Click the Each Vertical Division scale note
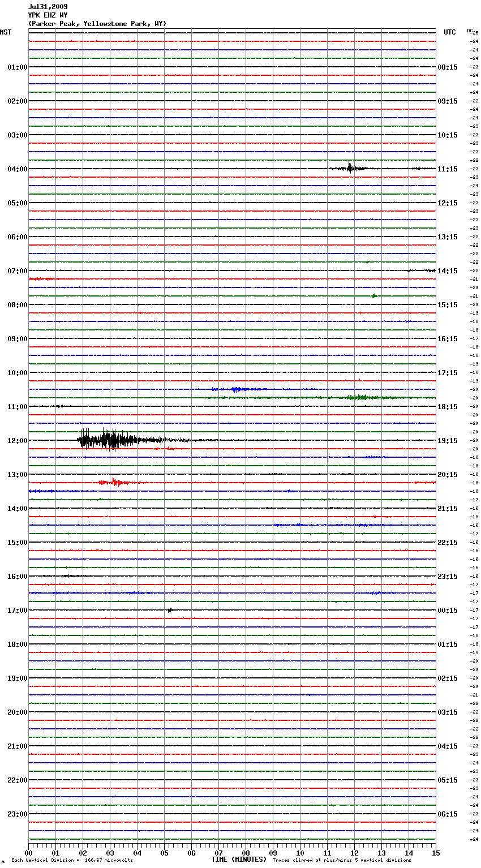Screen dimensions: 481x868 [72, 861]
